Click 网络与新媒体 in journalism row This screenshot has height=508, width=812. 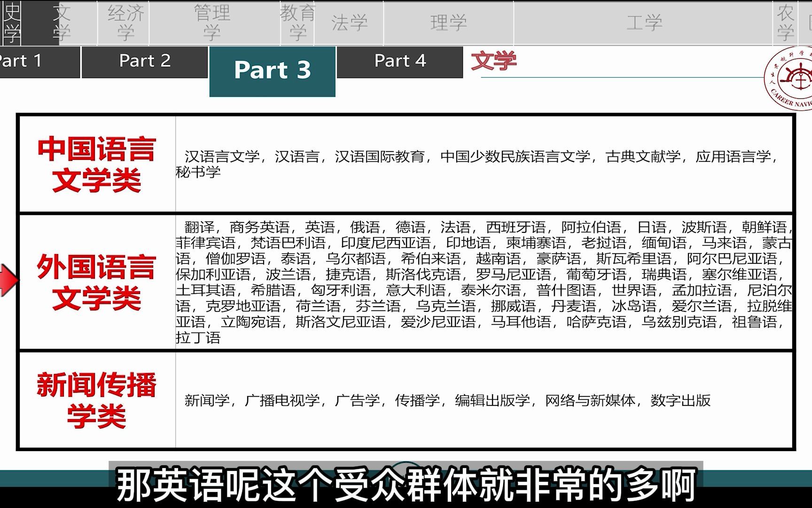point(590,400)
